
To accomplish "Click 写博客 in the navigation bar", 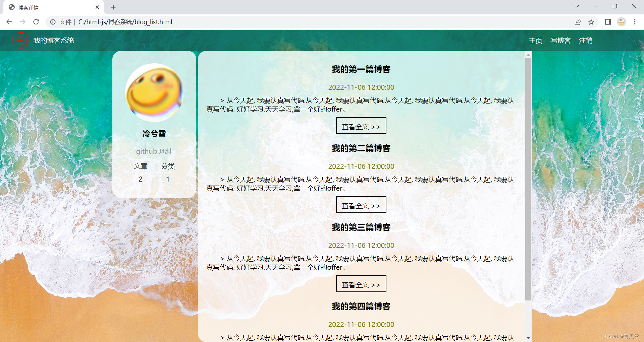I will pos(560,40).
